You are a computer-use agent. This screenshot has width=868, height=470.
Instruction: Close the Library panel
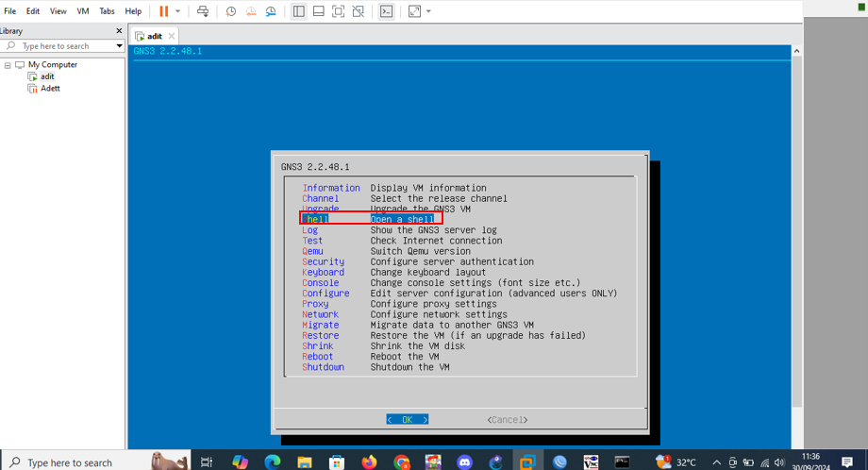click(119, 31)
